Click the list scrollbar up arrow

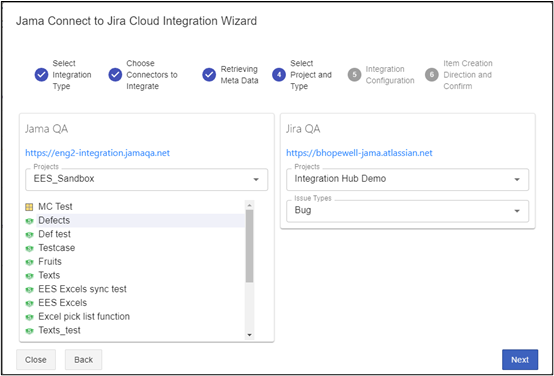pos(249,205)
